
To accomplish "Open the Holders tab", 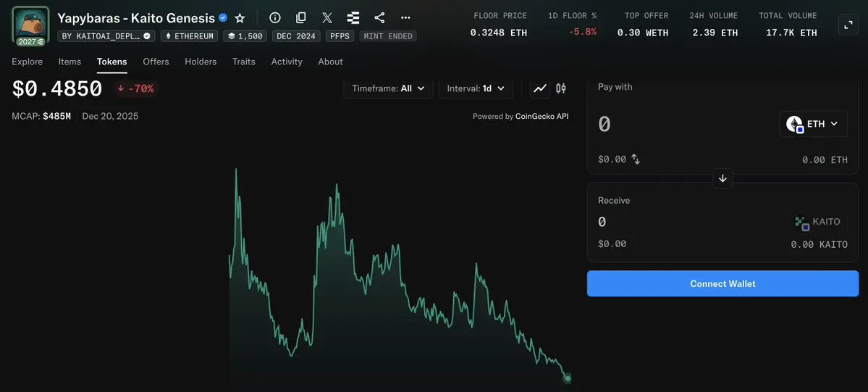I will 201,62.
